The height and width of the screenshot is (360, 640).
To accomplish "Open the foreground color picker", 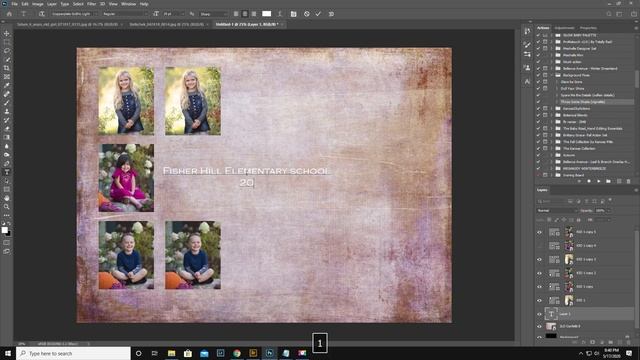I will pos(4,230).
